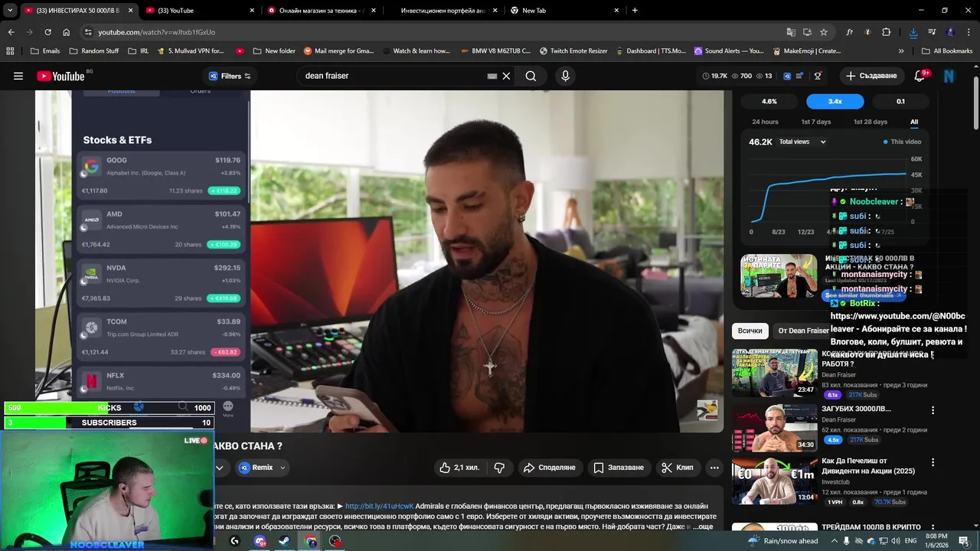Open the vidIQ list icon beside the trophy

799,76
